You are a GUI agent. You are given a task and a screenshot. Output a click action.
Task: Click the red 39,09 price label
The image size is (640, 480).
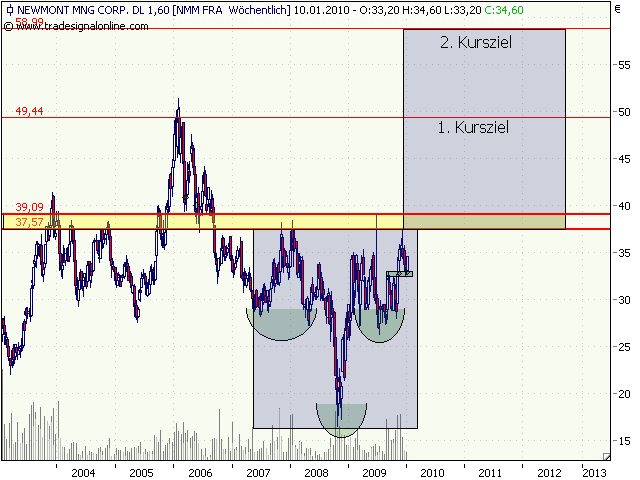29,207
